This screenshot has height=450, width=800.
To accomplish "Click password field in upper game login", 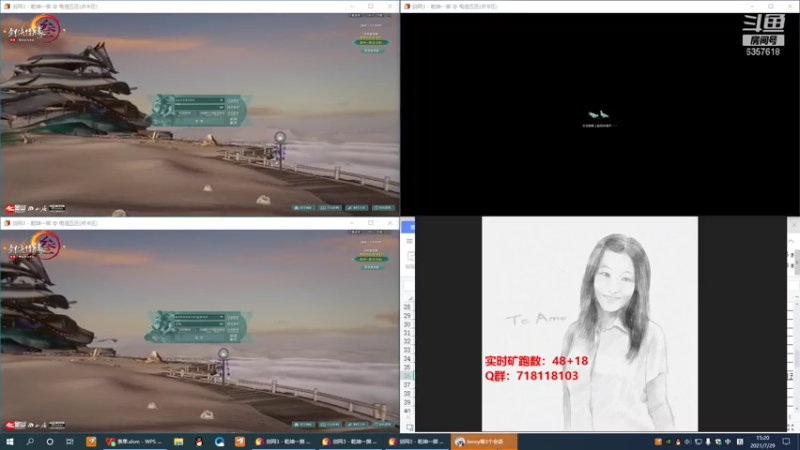I will click(199, 107).
